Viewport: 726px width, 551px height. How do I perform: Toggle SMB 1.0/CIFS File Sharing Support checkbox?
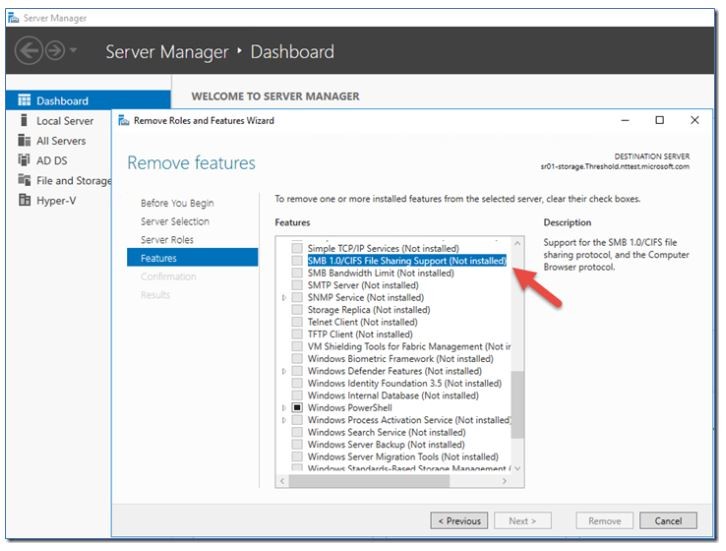pos(297,261)
